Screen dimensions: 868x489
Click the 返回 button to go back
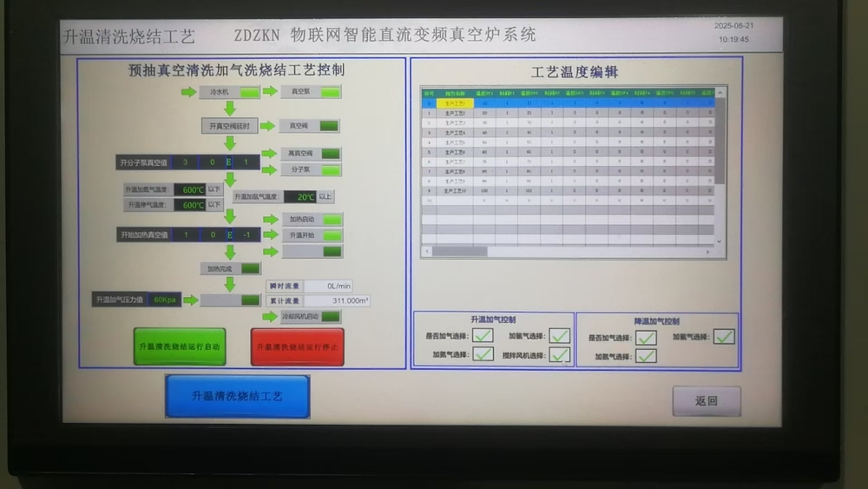point(706,401)
